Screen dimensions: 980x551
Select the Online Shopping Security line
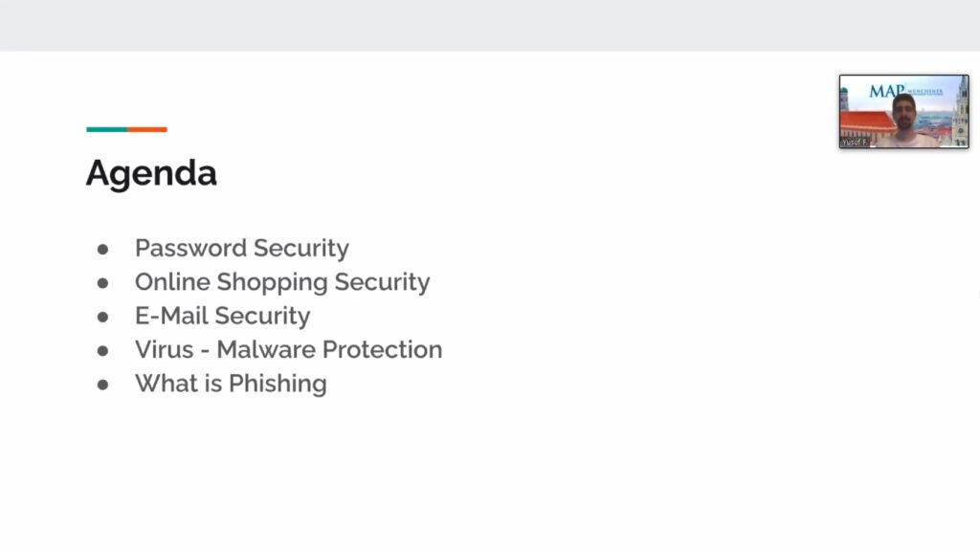click(281, 282)
